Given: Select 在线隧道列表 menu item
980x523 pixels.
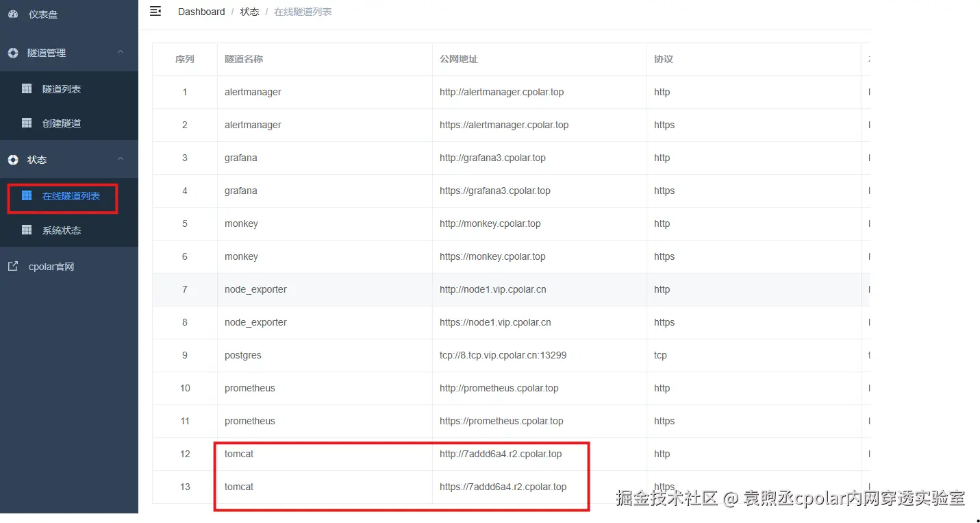Looking at the screenshot, I should click(69, 196).
